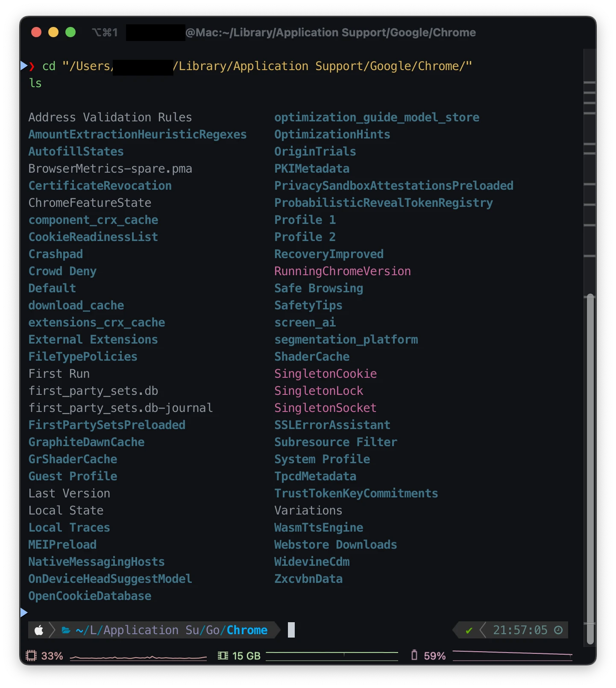This screenshot has width=616, height=688.
Task: Click the folder icon in the prompt path
Action: pyautogui.click(x=66, y=630)
